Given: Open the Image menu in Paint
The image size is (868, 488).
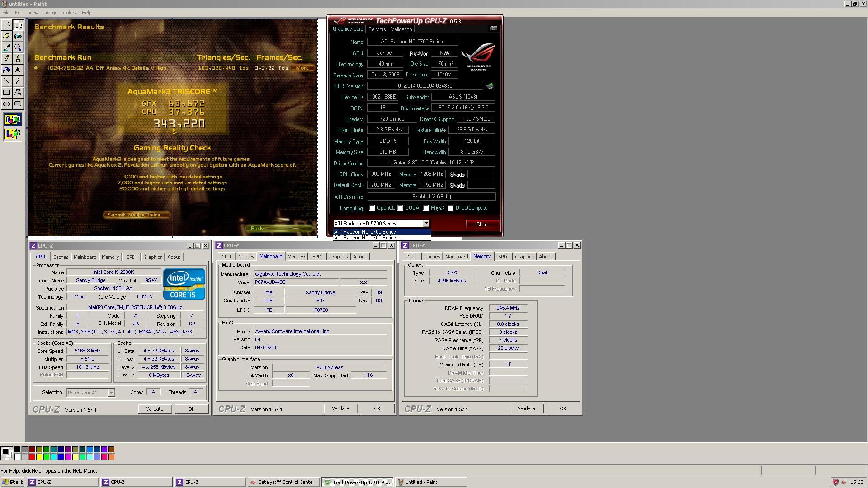Looking at the screenshot, I should click(51, 13).
